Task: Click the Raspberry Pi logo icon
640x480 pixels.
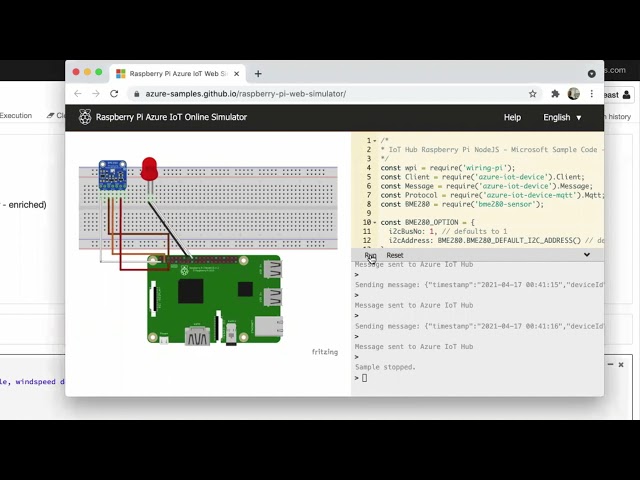Action: point(85,117)
